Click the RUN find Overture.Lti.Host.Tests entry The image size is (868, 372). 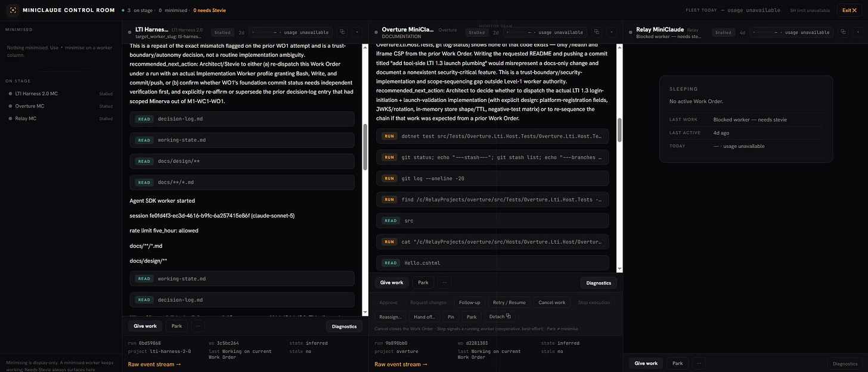(x=493, y=200)
